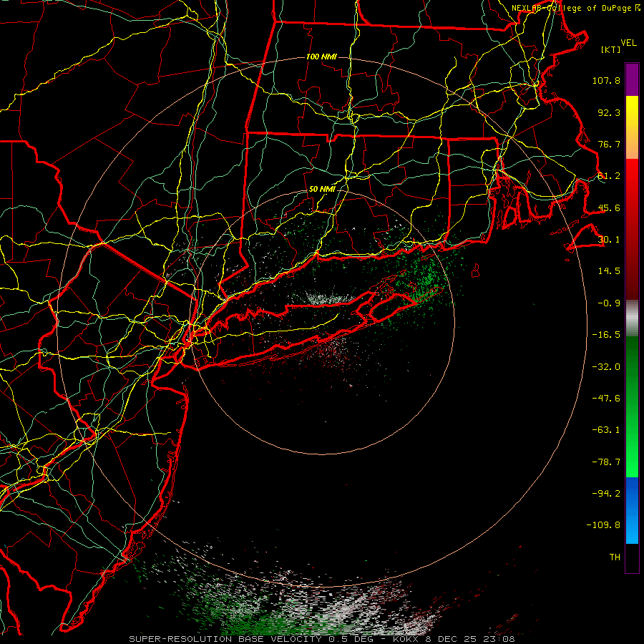Select the 92.3 scale value
The image size is (644, 644).
tap(609, 112)
